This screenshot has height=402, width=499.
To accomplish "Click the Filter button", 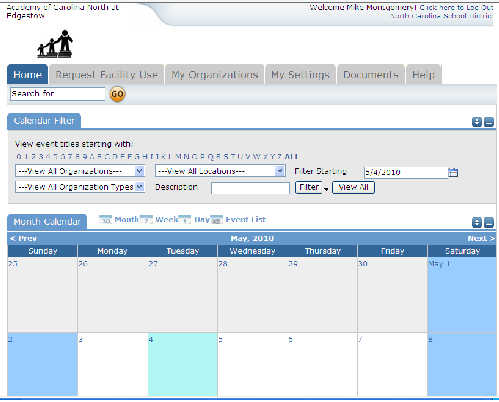I will pyautogui.click(x=309, y=187).
